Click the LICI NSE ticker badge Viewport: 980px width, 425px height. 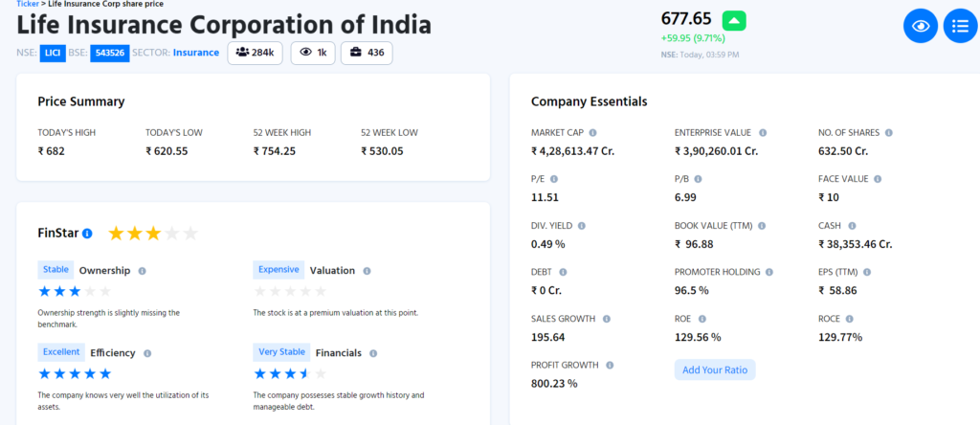53,54
